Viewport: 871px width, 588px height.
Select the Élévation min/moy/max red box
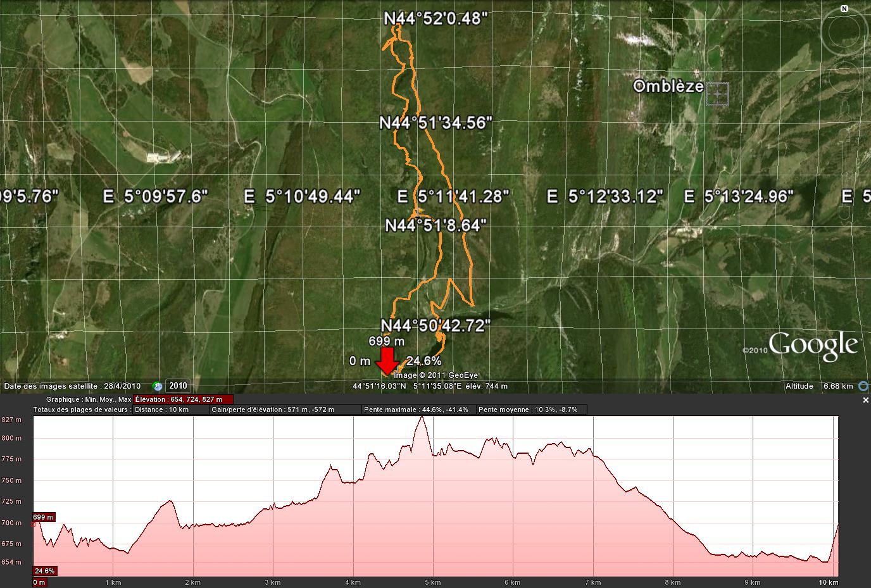(183, 399)
